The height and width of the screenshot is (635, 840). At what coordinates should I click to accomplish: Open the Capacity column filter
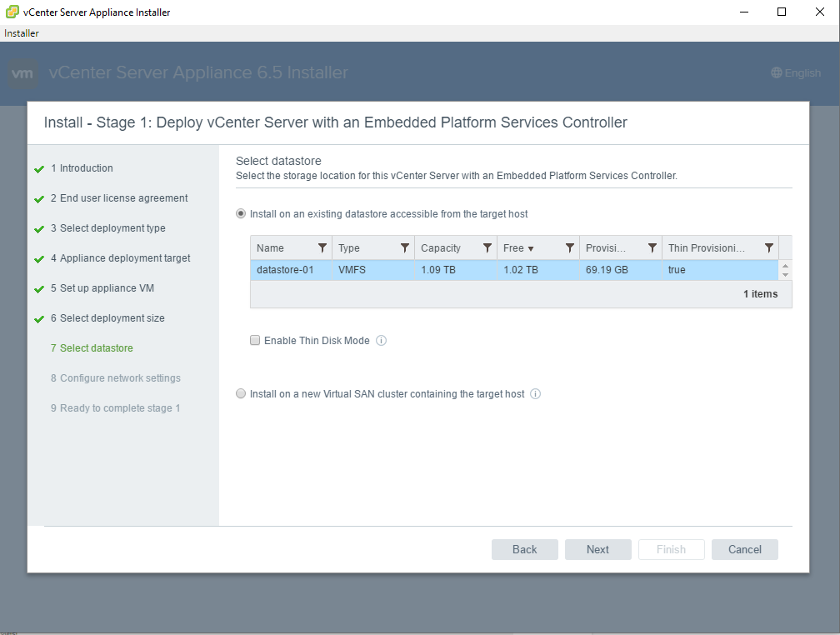(487, 248)
